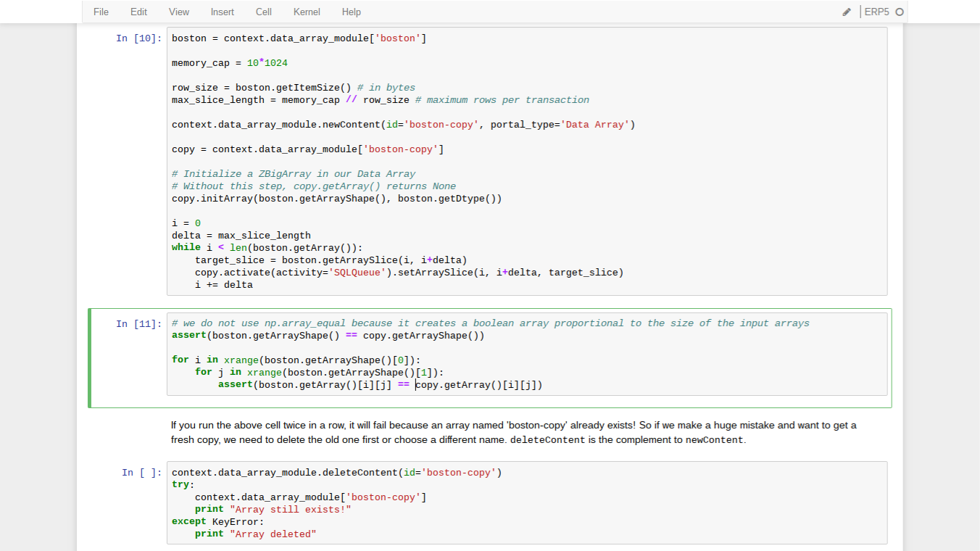Click the 'print "Array deleted"' line
980x551 pixels.
[x=256, y=534]
